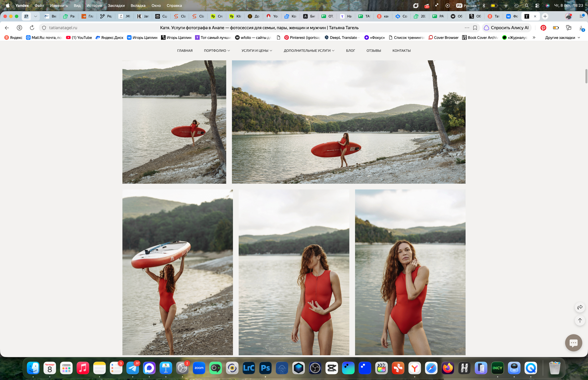Go to the ГЛАВНАЯ page

click(x=185, y=51)
